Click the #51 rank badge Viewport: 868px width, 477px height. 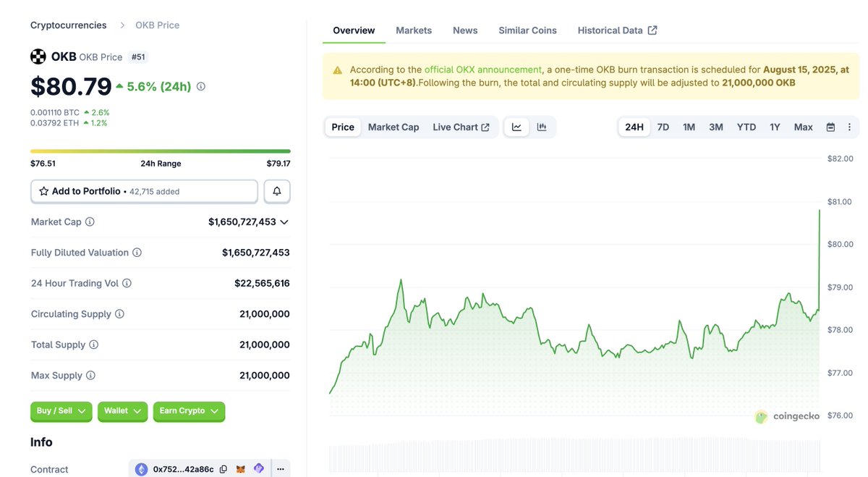pos(137,56)
